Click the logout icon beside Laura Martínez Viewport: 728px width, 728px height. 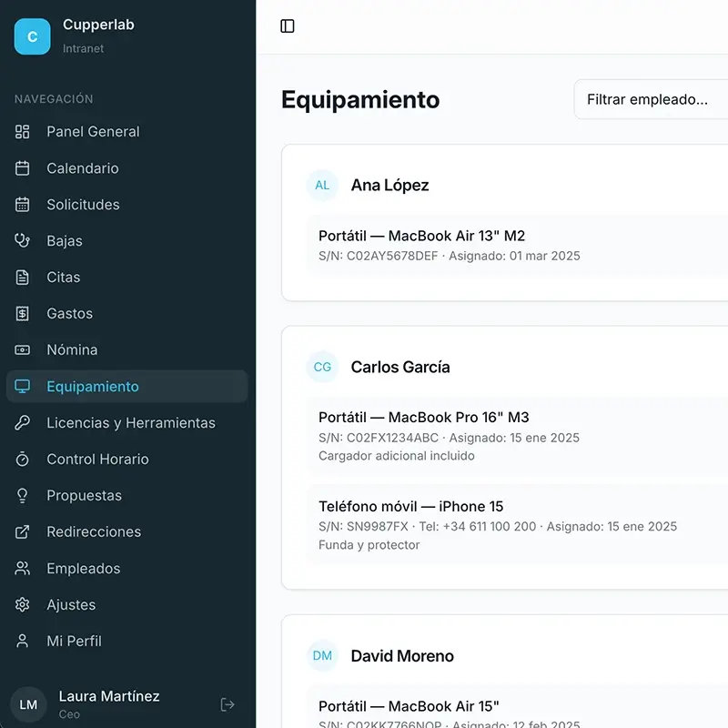click(x=227, y=704)
